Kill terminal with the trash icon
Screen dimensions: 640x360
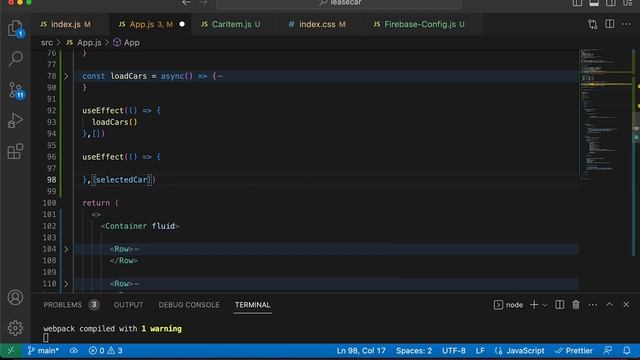point(576,305)
